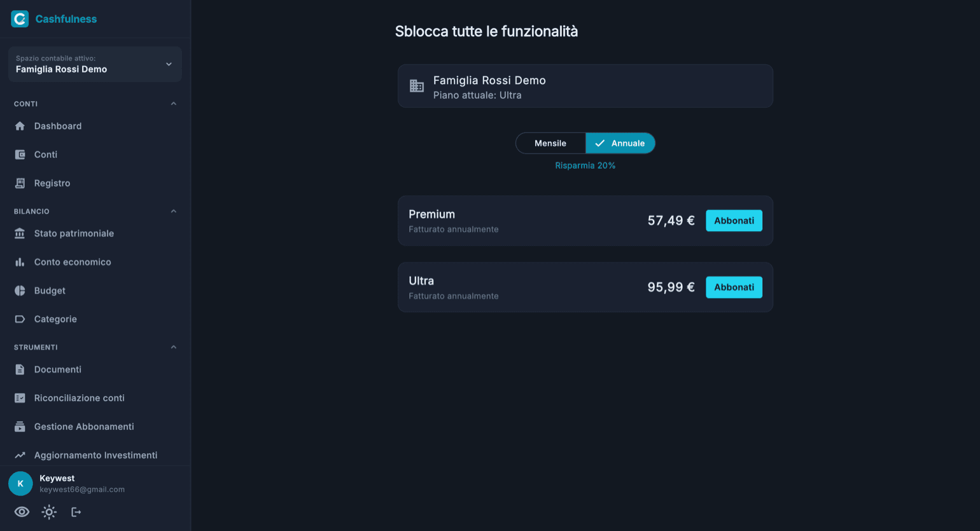The width and height of the screenshot is (980, 531).
Task: Click the Keywest profile name
Action: pos(57,478)
